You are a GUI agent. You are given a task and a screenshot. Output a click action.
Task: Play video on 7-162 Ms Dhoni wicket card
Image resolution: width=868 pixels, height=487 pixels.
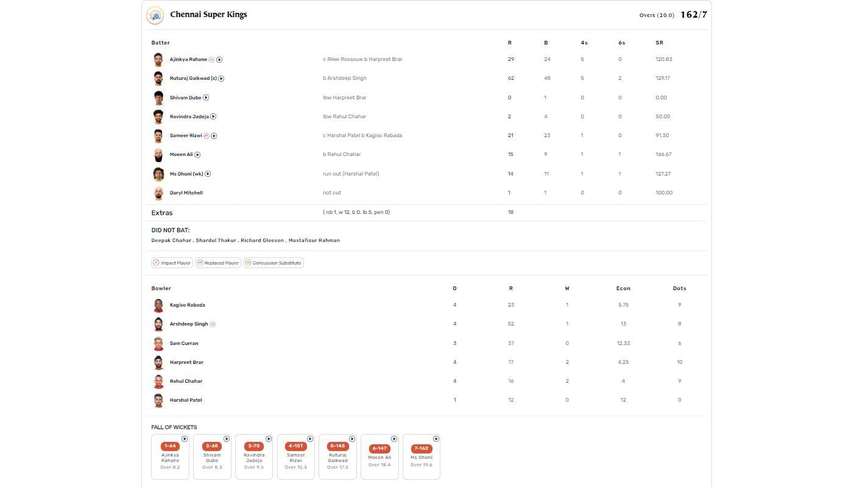tap(436, 439)
